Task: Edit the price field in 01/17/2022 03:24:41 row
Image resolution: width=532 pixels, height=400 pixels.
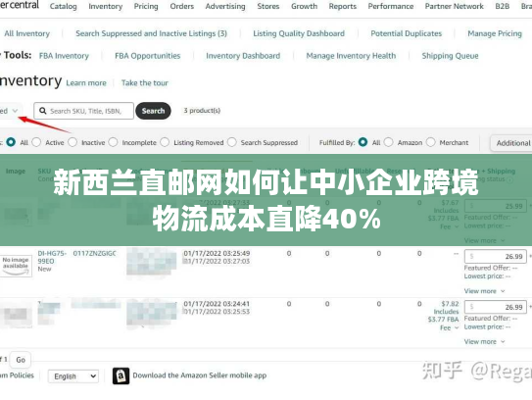Action: click(496, 307)
